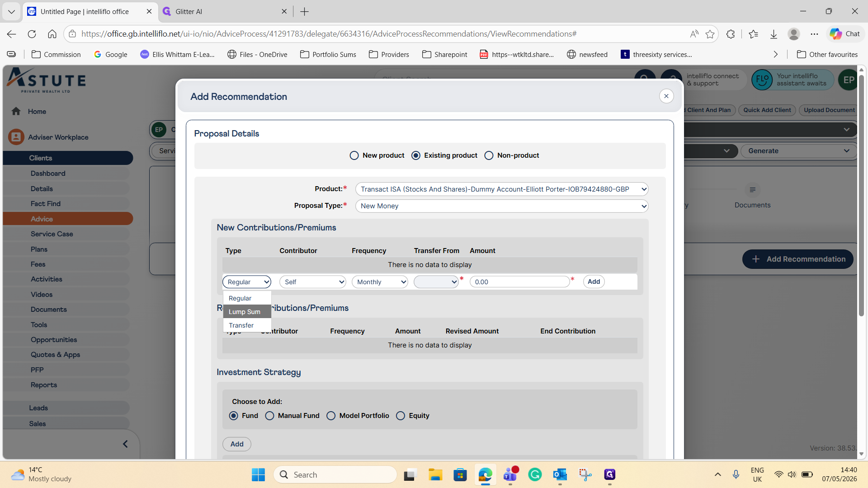Open Microsoft Teams from taskbar
This screenshot has height=488, width=868.
point(510,474)
